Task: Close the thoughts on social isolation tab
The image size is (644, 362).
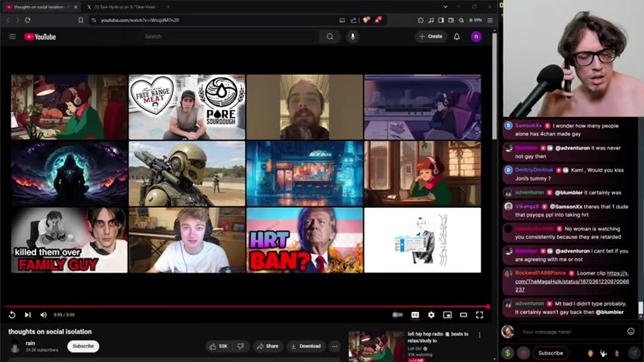Action: (76, 7)
